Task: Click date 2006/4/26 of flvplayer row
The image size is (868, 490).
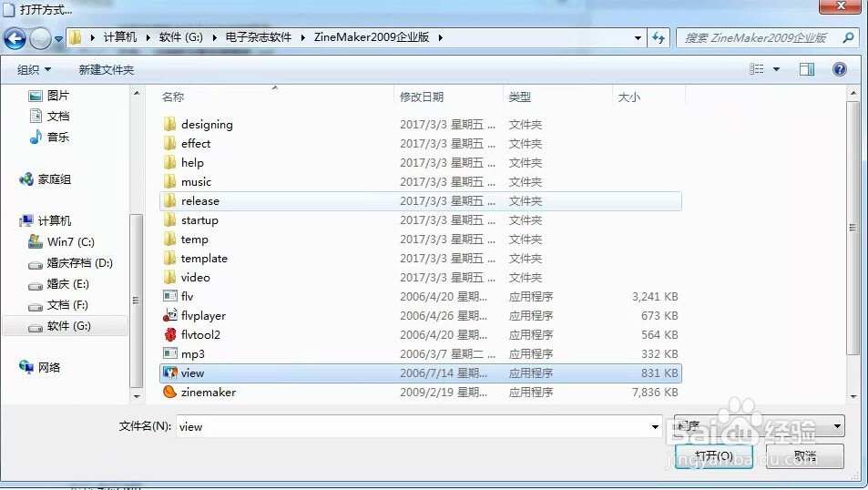Action: tap(444, 316)
